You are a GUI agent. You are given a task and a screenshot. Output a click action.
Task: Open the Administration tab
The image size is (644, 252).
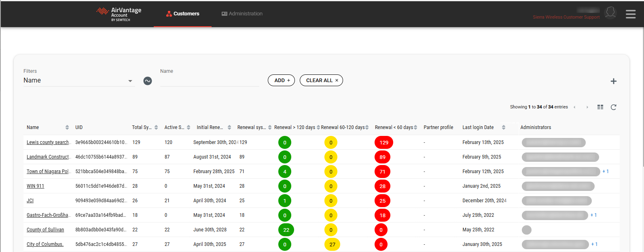[x=242, y=14]
